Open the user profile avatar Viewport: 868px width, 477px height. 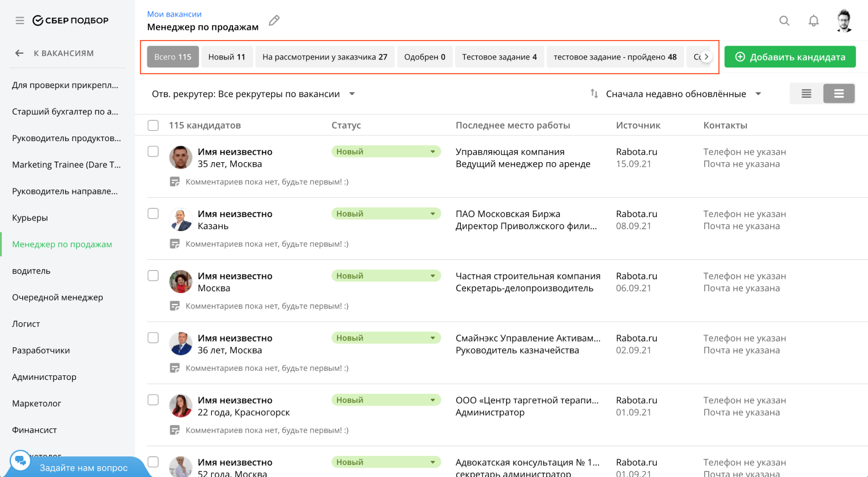click(844, 21)
